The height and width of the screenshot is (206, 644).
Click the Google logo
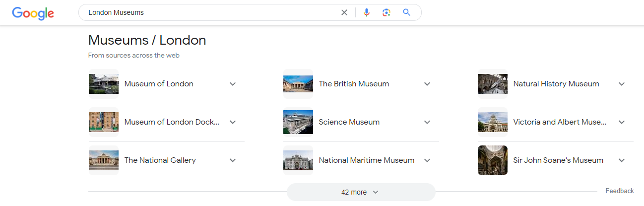33,13
